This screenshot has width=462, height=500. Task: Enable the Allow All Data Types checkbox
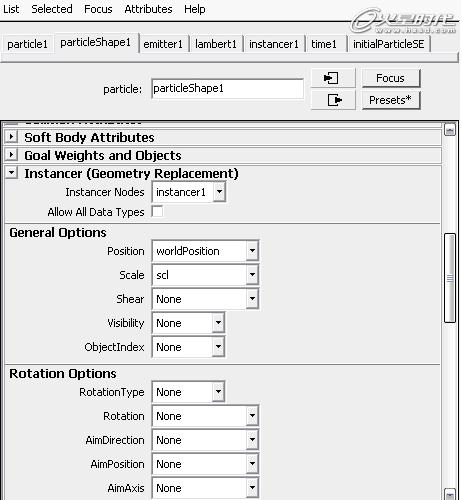point(157,212)
